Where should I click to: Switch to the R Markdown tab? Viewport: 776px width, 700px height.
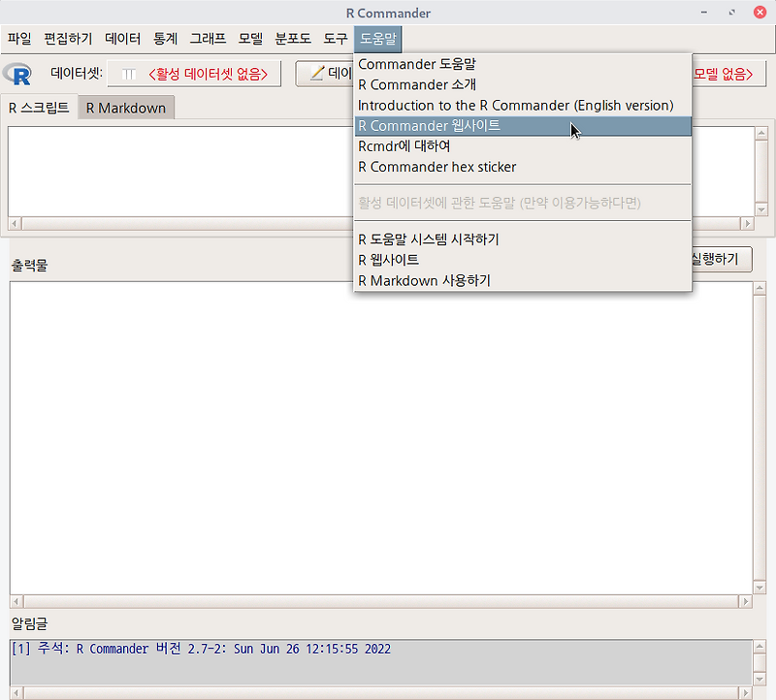click(x=125, y=108)
